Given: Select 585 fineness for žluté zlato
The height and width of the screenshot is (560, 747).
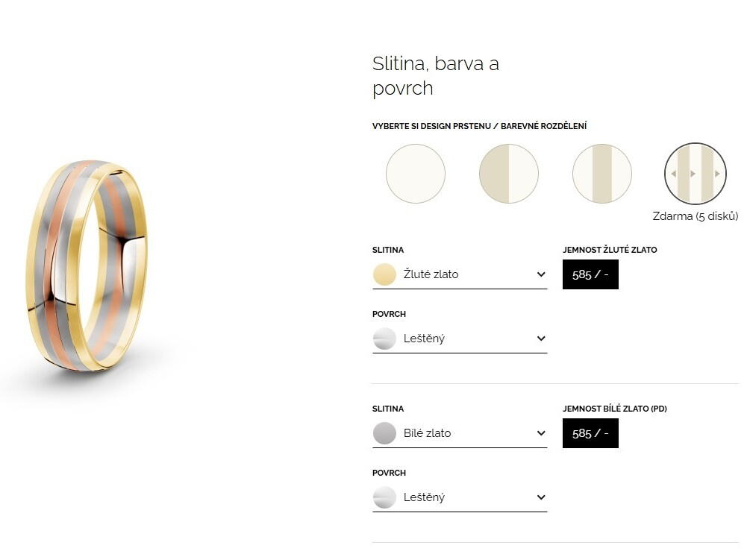Looking at the screenshot, I should tap(590, 274).
